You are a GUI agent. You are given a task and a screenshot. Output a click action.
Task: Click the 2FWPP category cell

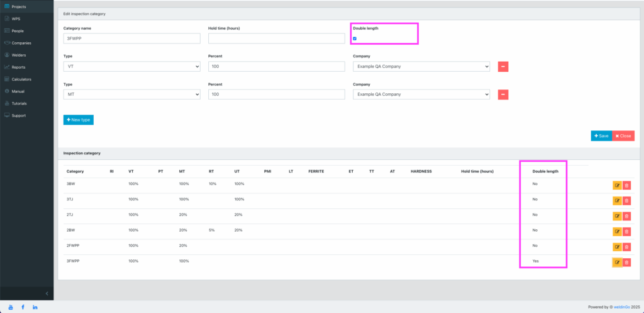tap(73, 246)
